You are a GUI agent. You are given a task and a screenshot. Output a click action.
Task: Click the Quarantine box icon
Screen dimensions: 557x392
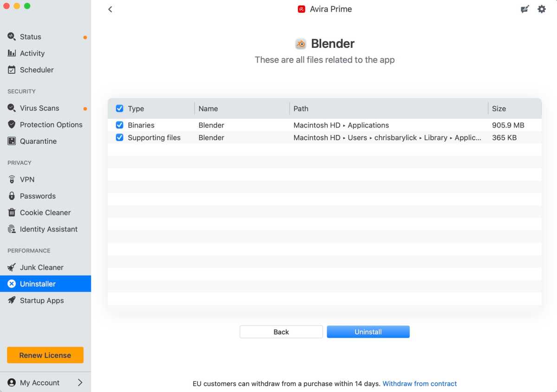12,141
